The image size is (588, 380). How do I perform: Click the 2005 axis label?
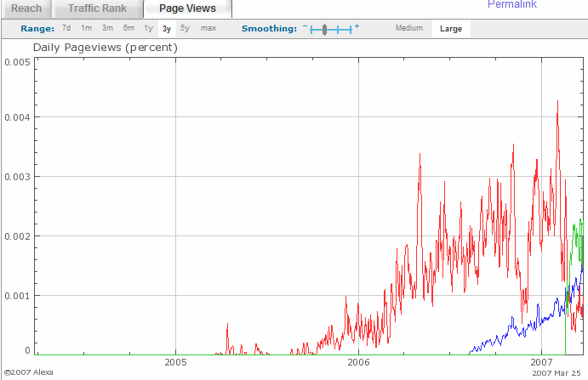pyautogui.click(x=175, y=362)
